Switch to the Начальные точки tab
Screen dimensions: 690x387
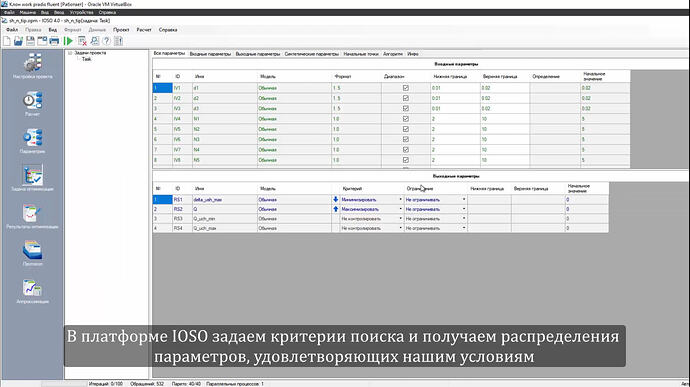tap(361, 54)
